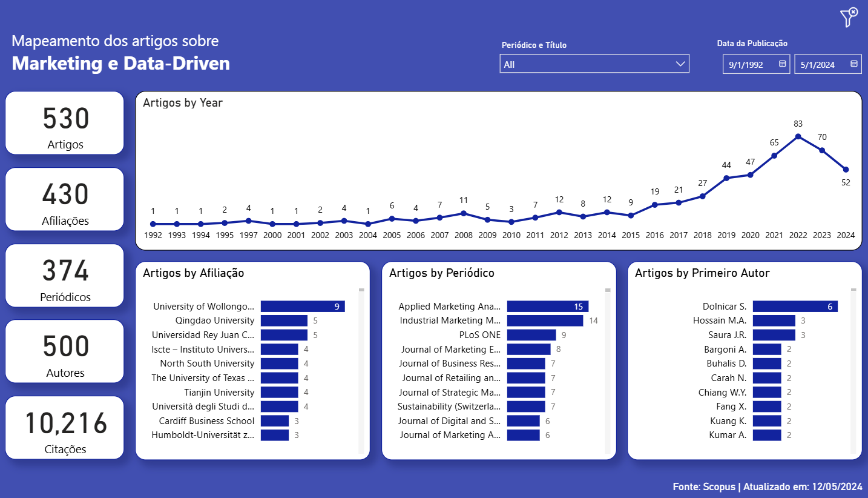Image resolution: width=868 pixels, height=498 pixels.
Task: Select the 2024 data point showing 52
Action: pos(846,171)
